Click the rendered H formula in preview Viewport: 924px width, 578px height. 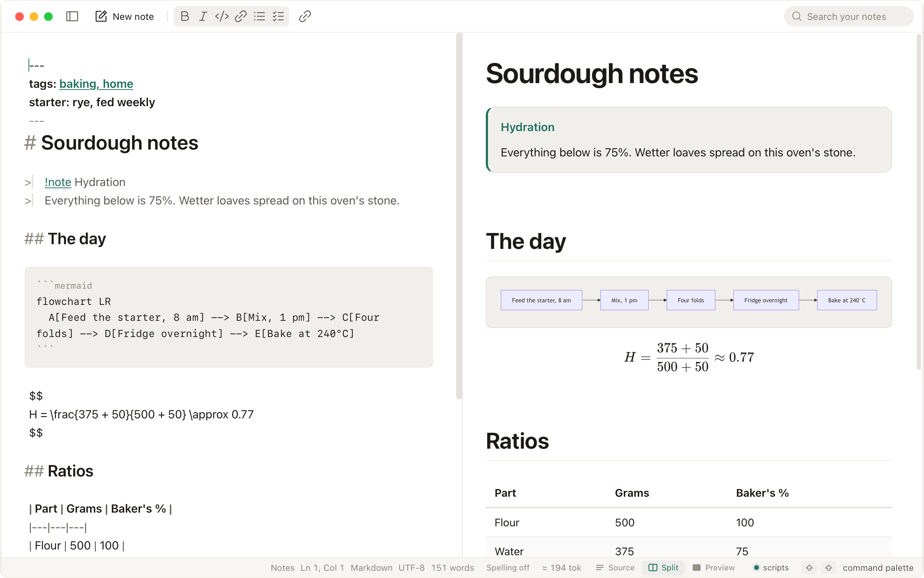[689, 357]
